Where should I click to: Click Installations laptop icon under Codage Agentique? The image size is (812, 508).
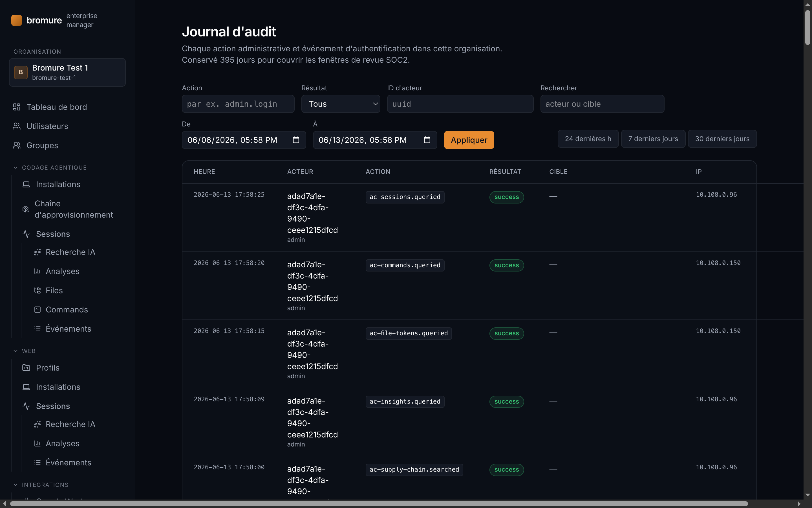point(26,184)
